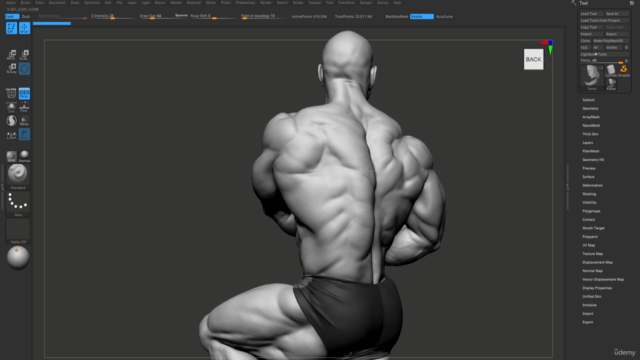
Task: Toggle BackfaceMask option
Action: 397,16
